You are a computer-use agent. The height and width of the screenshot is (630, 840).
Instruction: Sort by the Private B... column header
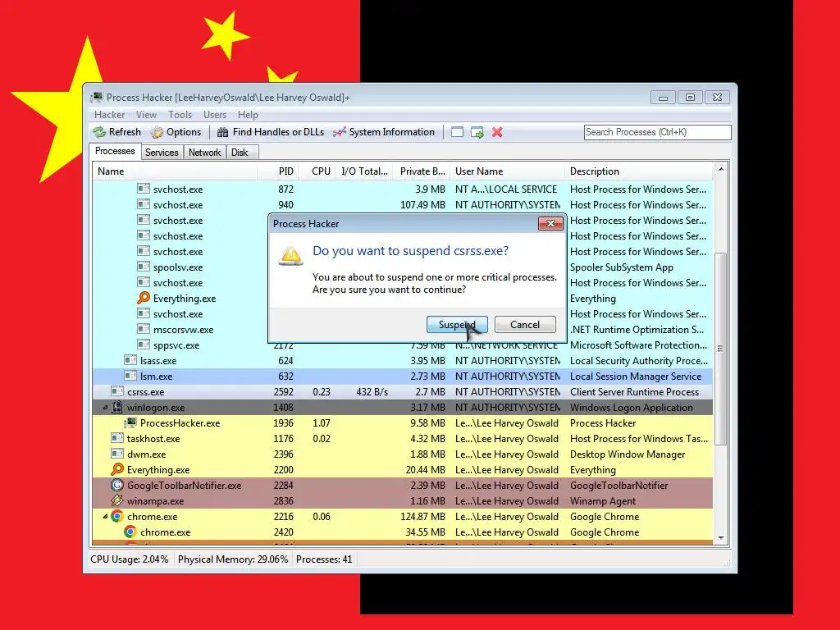coord(422,171)
